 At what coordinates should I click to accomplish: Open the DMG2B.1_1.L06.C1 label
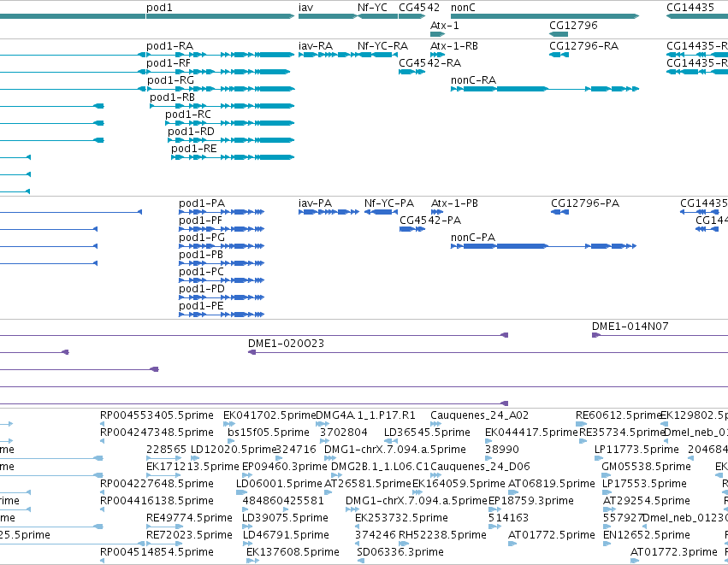380,467
